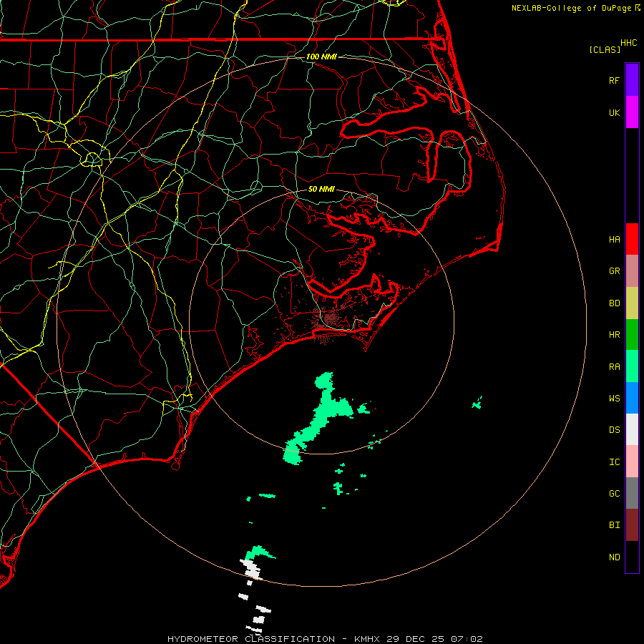Click the GC legend label

tap(614, 494)
